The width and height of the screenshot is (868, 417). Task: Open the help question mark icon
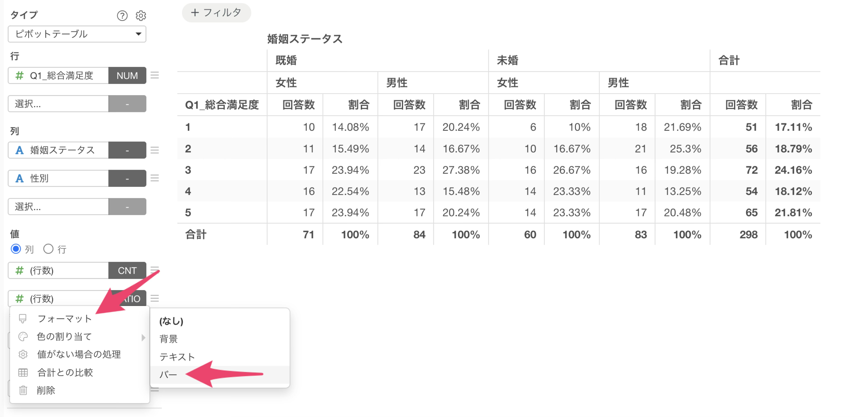coord(122,16)
